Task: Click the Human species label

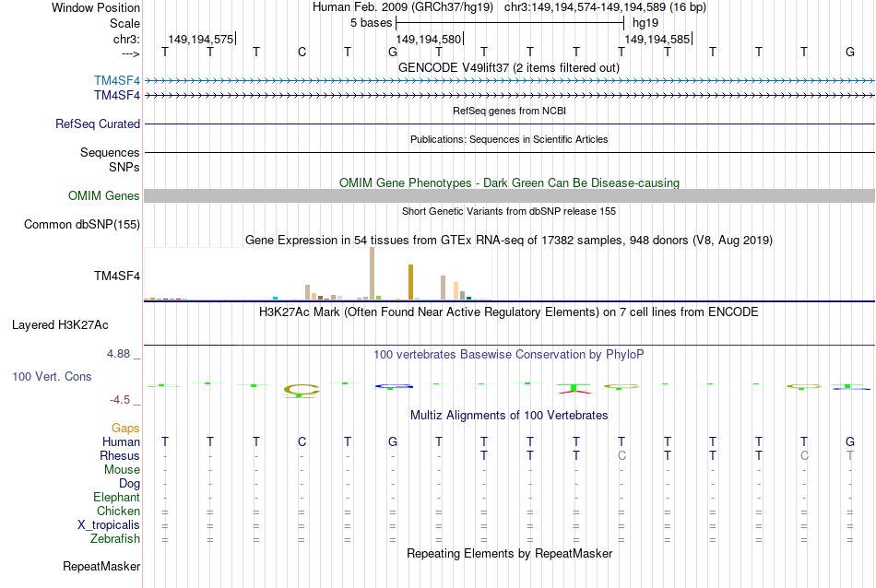Action: pyautogui.click(x=121, y=441)
